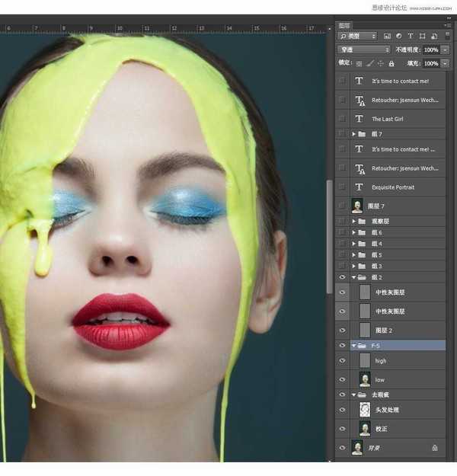Click the adjustment layer filter icon
Image resolution: width=457 pixels, height=476 pixels.
pos(398,36)
